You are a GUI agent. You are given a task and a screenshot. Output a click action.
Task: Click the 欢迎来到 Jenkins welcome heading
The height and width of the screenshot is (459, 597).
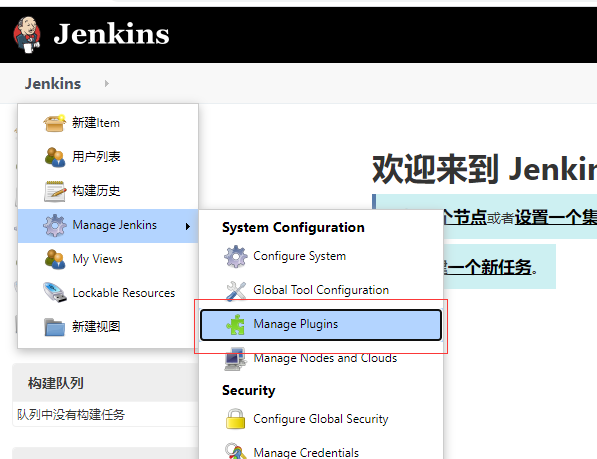click(x=484, y=169)
